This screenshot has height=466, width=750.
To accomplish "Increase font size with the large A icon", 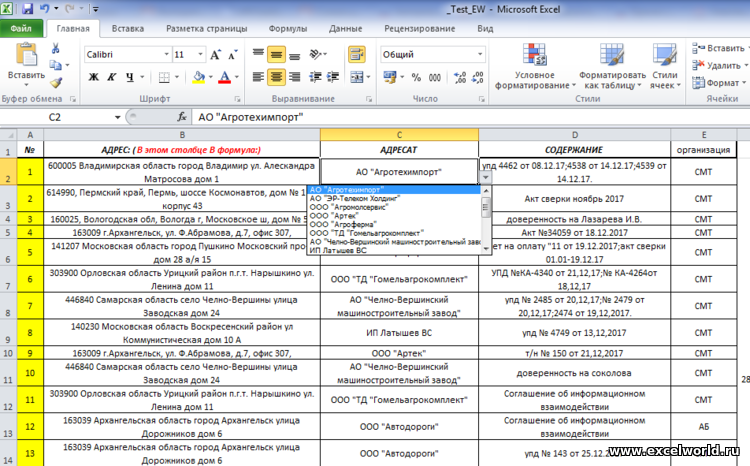I will coord(215,55).
